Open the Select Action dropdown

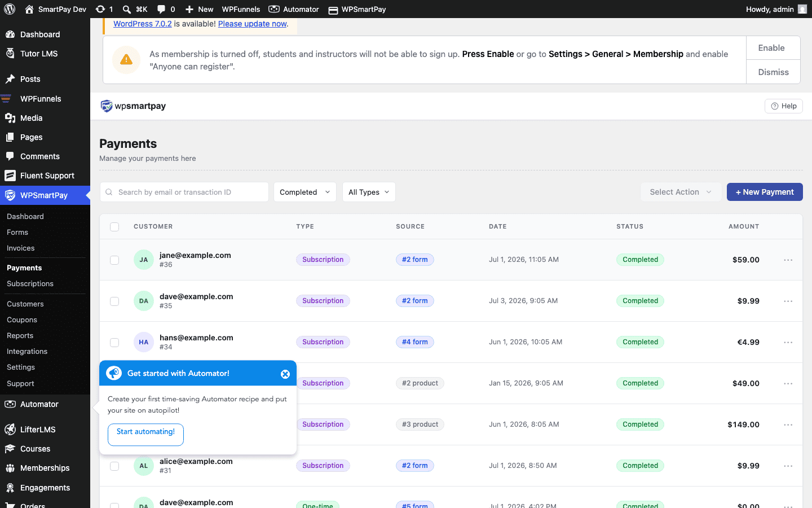(x=681, y=192)
